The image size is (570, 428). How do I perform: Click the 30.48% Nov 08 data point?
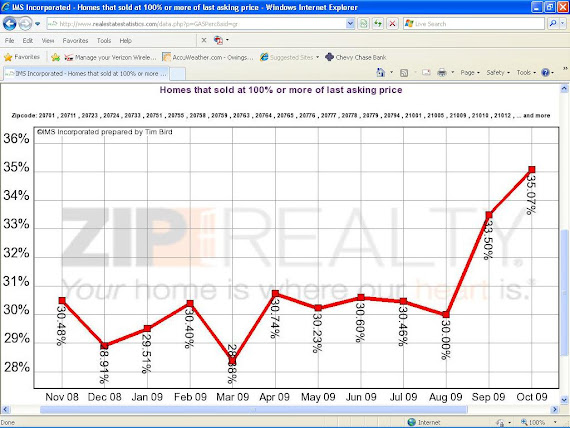62,301
